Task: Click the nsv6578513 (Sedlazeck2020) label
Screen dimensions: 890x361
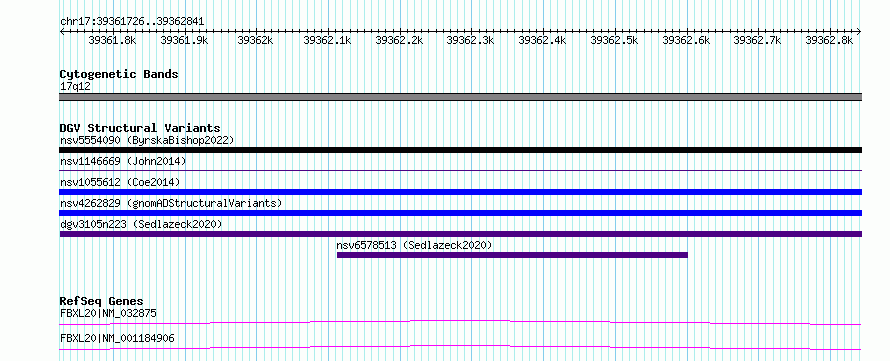Action: (x=414, y=245)
